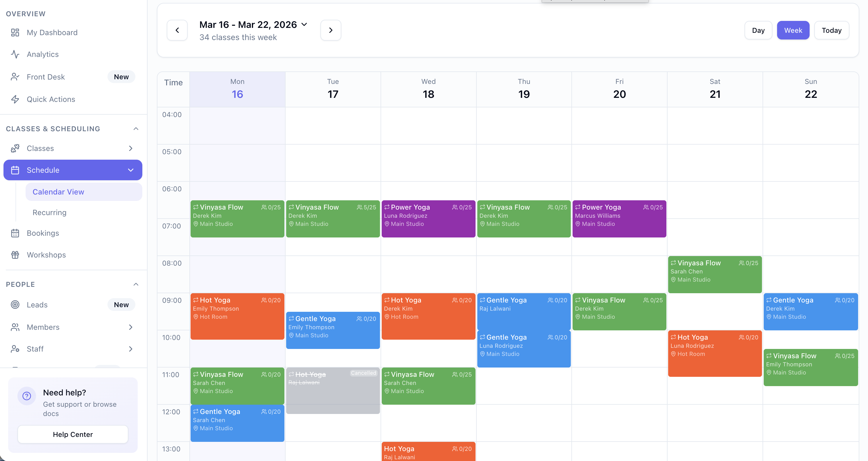Viewport: 868px width, 461px height.
Task: Select the purple Power Yoga block on Wednesday
Action: (x=428, y=219)
